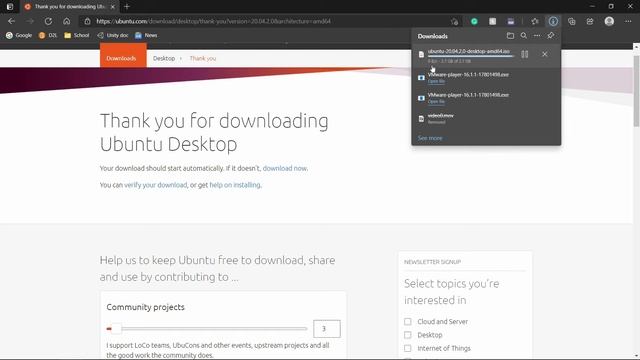Click the first VMware-player exe icon
The image size is (640, 360).
(x=421, y=78)
